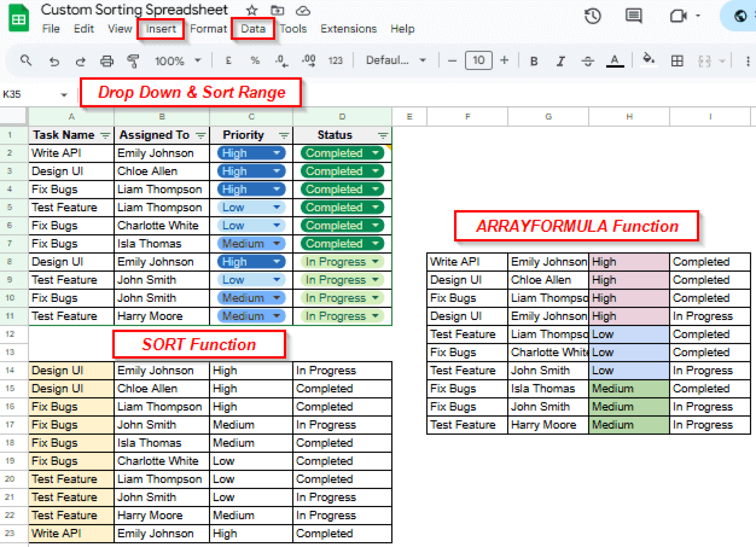Open the Insert menu
756x547 pixels.
161,29
